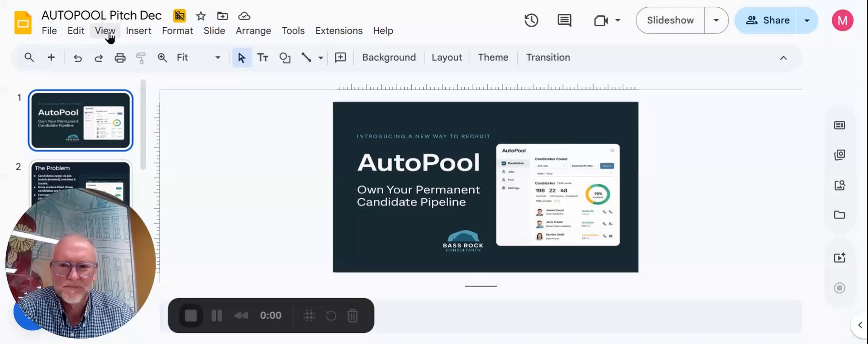Viewport: 868px width, 344px height.
Task: Open the Edit menu
Action: point(76,31)
